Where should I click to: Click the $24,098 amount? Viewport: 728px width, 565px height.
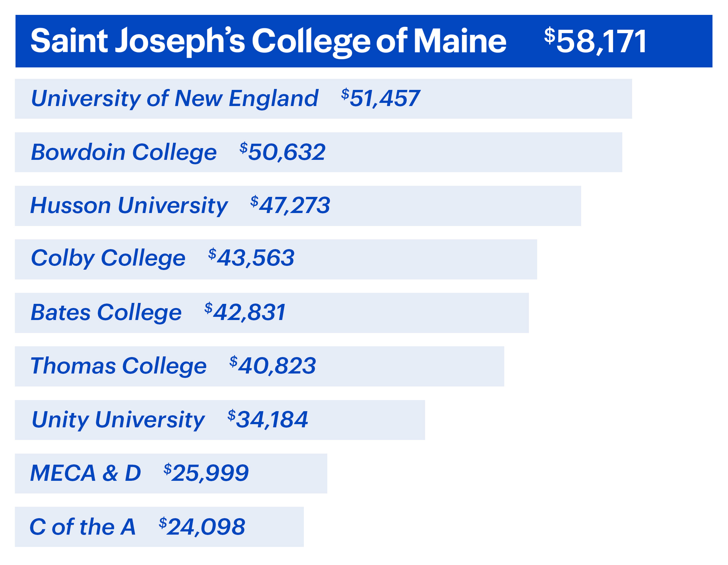tap(202, 527)
